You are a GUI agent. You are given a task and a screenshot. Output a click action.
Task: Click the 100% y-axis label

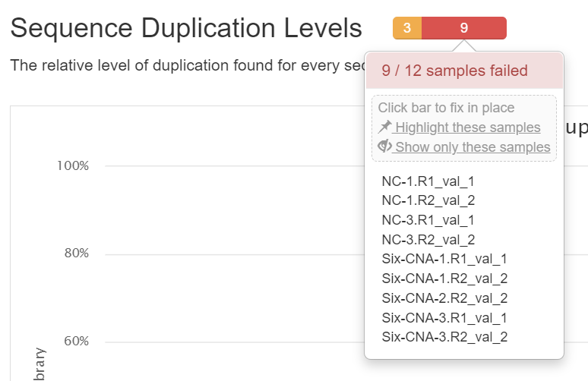click(x=73, y=165)
